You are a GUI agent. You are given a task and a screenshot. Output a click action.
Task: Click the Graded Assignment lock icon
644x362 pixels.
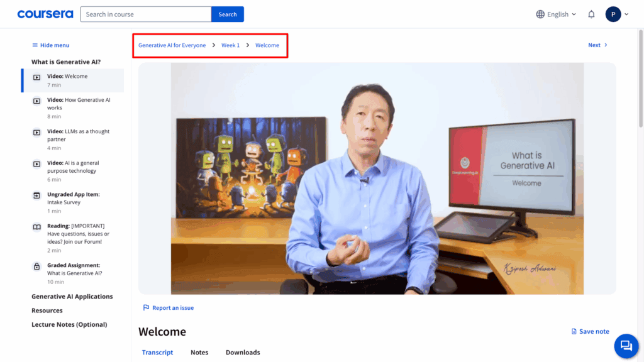point(36,265)
